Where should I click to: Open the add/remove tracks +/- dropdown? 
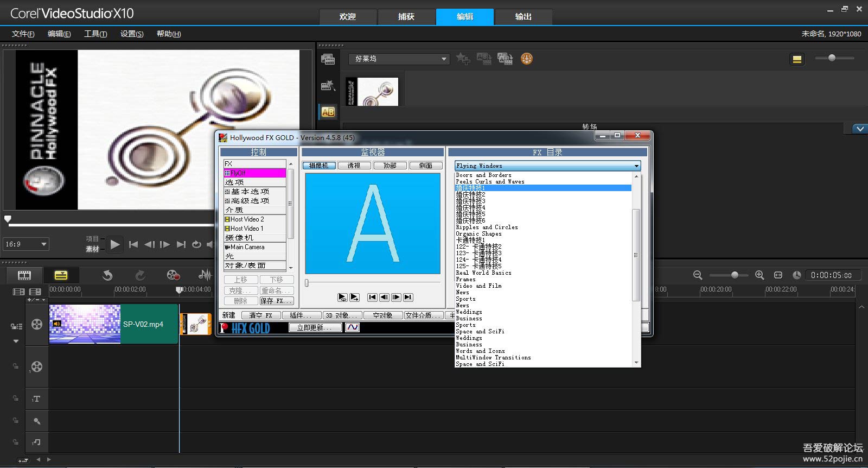click(x=36, y=300)
